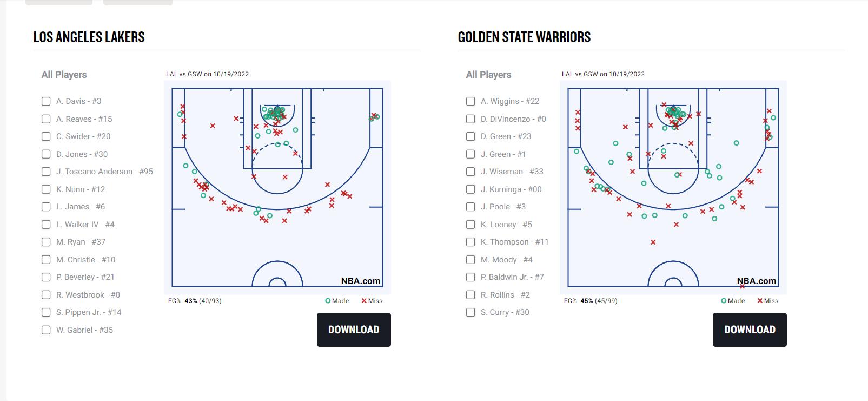The width and height of the screenshot is (868, 401).
Task: Download the Lakers shot chart
Action: (354, 330)
